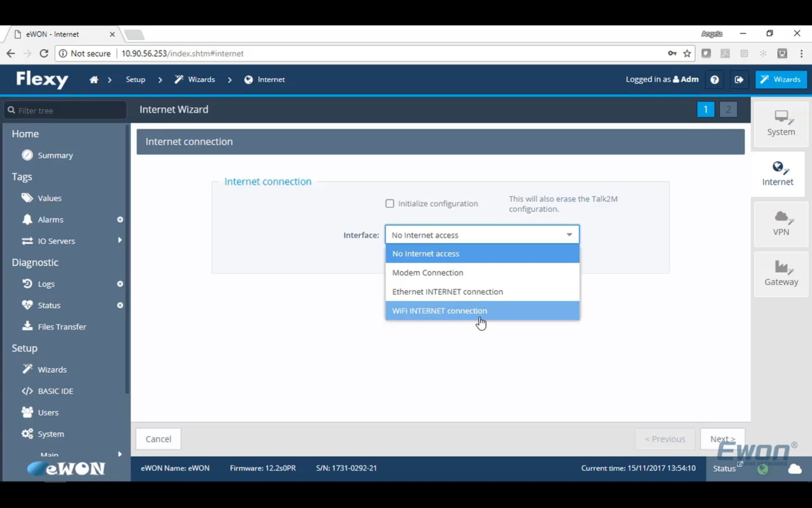Click the Next button
The image size is (812, 508).
pos(722,439)
